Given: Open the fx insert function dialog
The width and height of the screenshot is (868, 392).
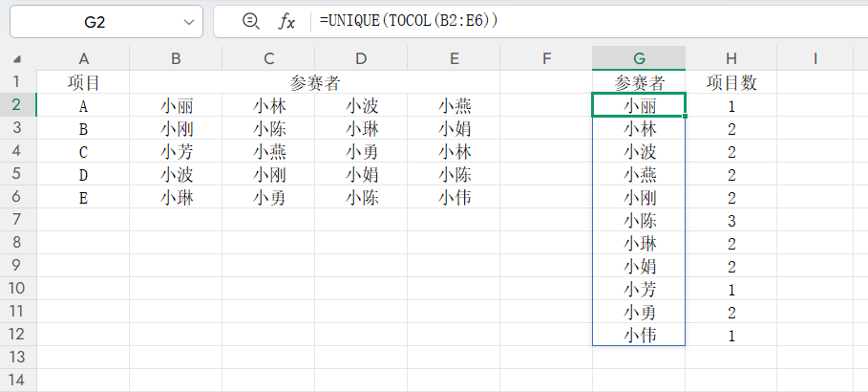Looking at the screenshot, I should click(x=286, y=22).
